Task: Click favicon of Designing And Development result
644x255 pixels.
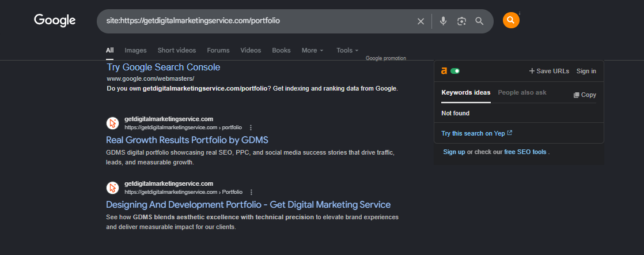Action: pos(112,187)
